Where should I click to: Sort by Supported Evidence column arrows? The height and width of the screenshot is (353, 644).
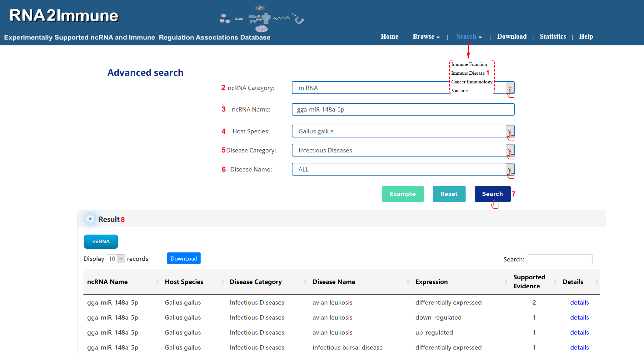tap(555, 282)
